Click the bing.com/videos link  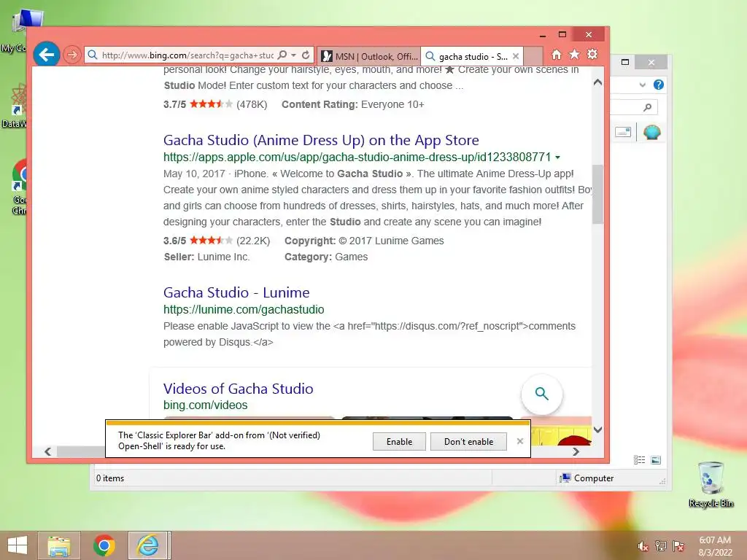205,405
